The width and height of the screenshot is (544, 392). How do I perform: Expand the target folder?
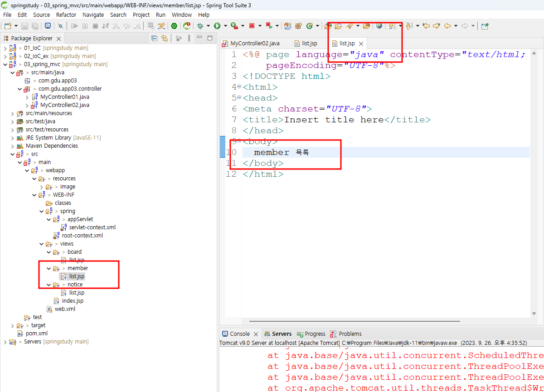(x=12, y=325)
